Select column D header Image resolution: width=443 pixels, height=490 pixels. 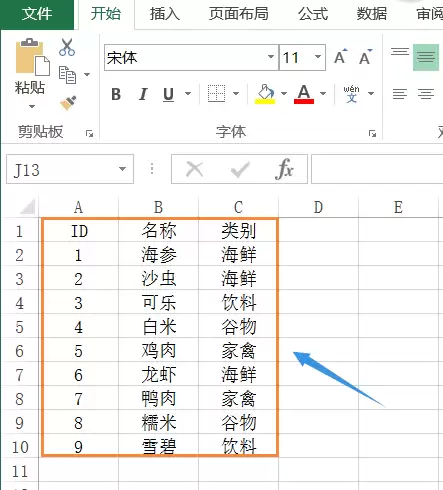319,207
